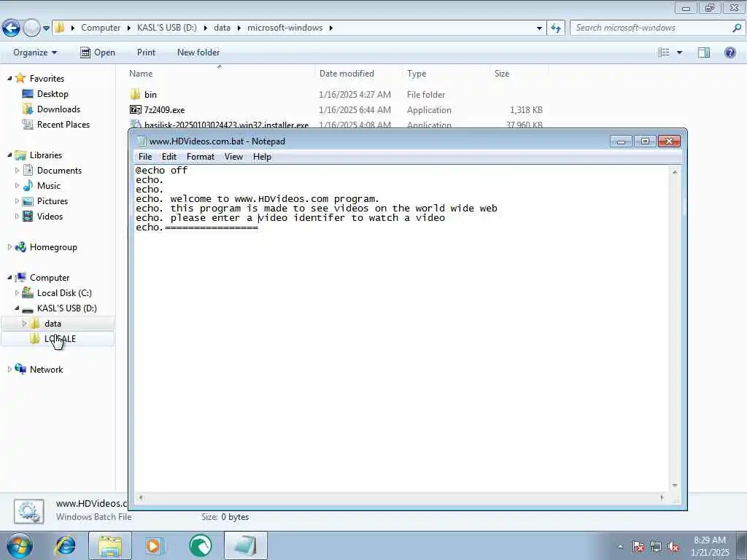Open the Windows Start button
The width and height of the screenshot is (747, 560).
pos(20,545)
